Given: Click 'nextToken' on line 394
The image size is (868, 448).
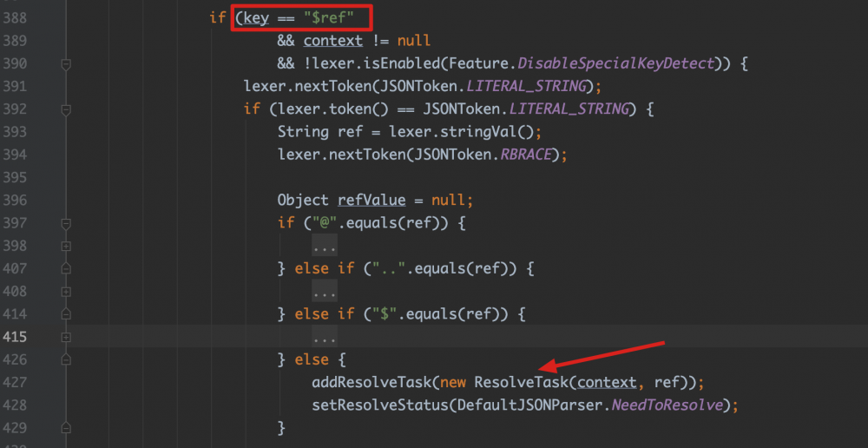Looking at the screenshot, I should 366,155.
